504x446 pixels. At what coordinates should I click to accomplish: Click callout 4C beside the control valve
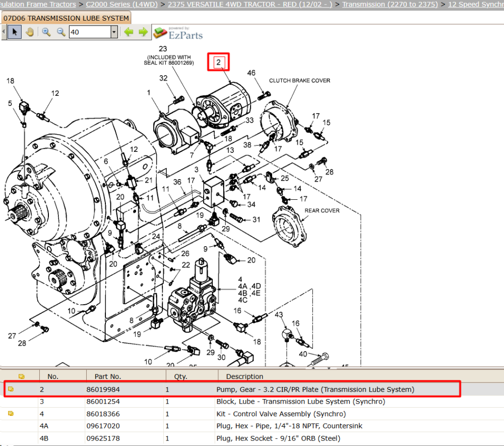(243, 300)
